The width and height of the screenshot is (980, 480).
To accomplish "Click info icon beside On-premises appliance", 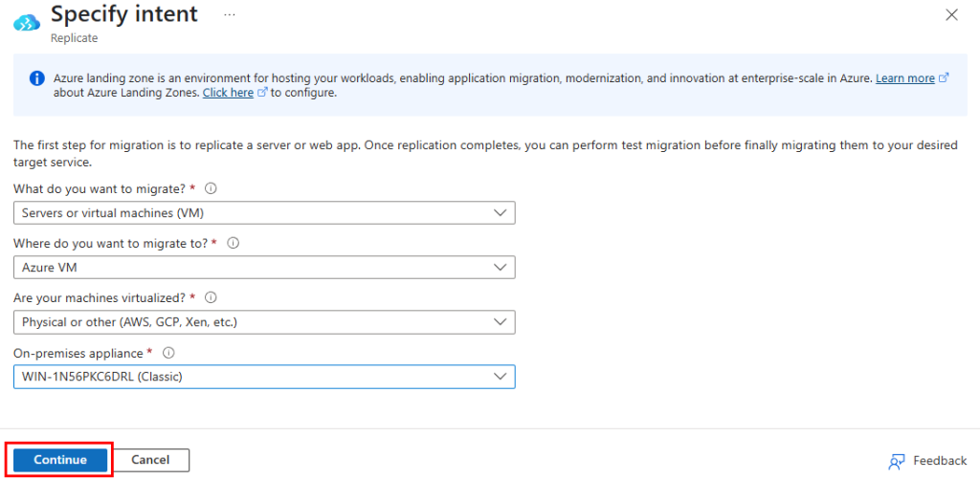I will tap(168, 353).
